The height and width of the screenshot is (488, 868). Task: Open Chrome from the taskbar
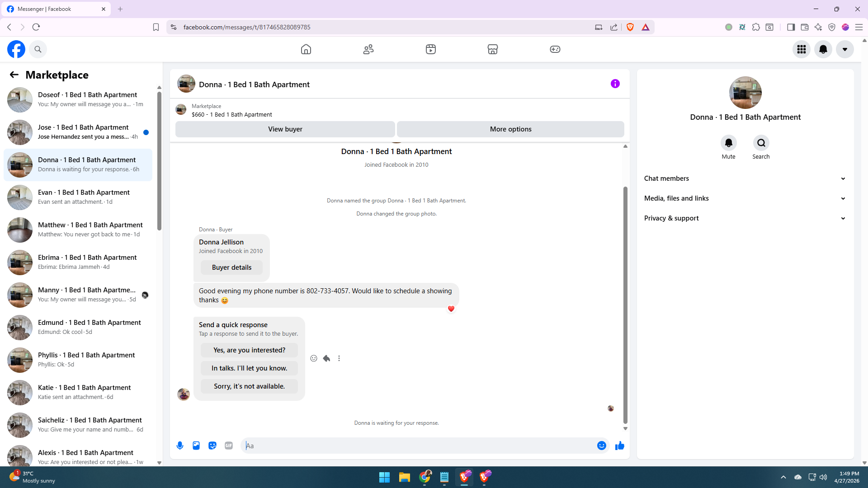click(x=425, y=477)
